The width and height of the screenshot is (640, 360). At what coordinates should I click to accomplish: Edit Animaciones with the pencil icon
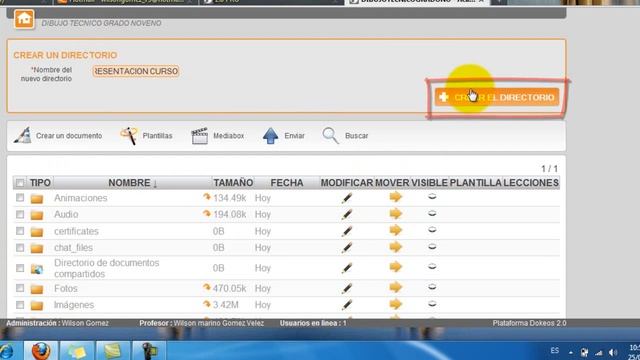[x=347, y=198]
